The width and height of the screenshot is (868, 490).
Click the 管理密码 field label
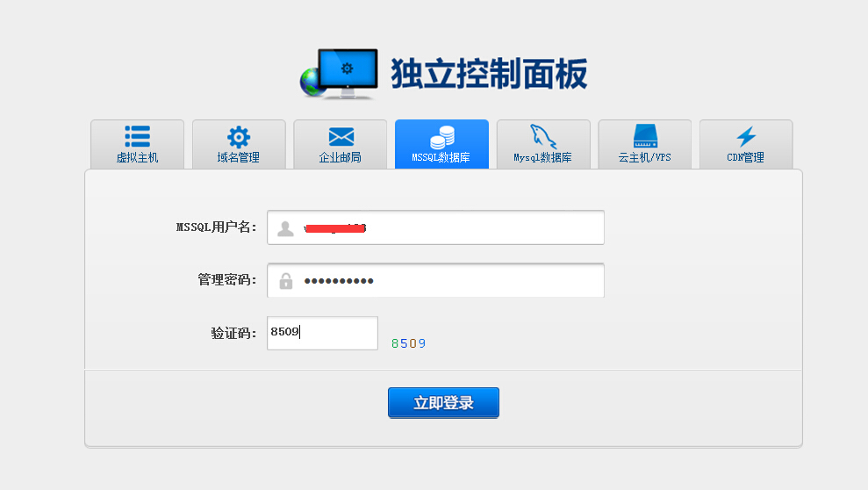click(226, 280)
